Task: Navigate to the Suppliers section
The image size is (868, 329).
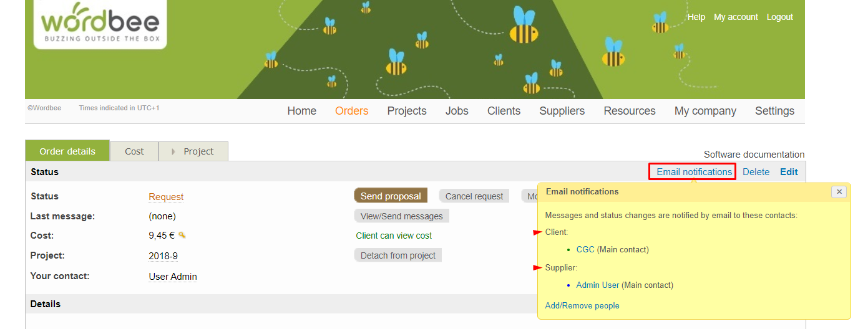Action: point(562,111)
